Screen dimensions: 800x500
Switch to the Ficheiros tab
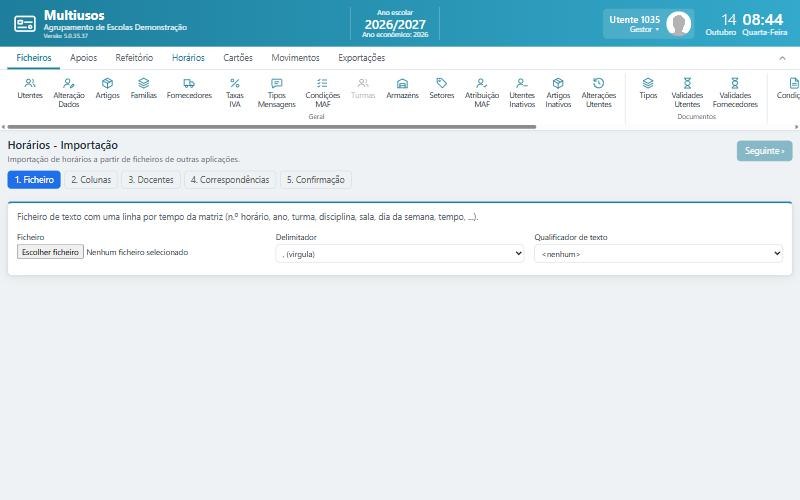click(x=34, y=58)
